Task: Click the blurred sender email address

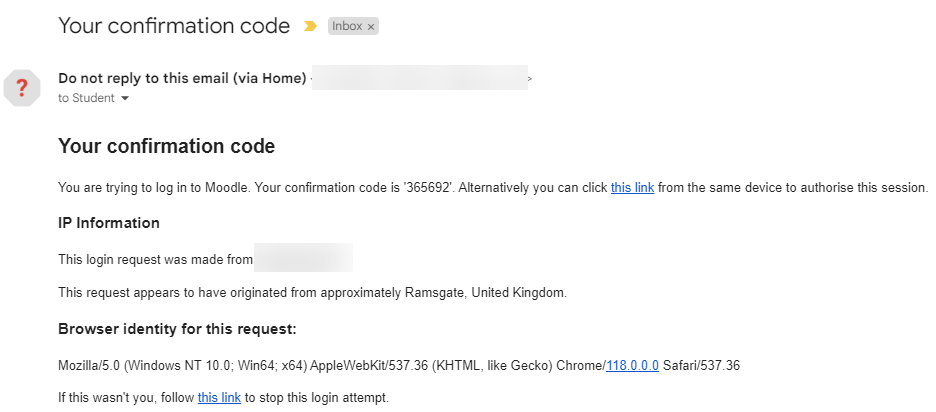Action: pos(420,78)
